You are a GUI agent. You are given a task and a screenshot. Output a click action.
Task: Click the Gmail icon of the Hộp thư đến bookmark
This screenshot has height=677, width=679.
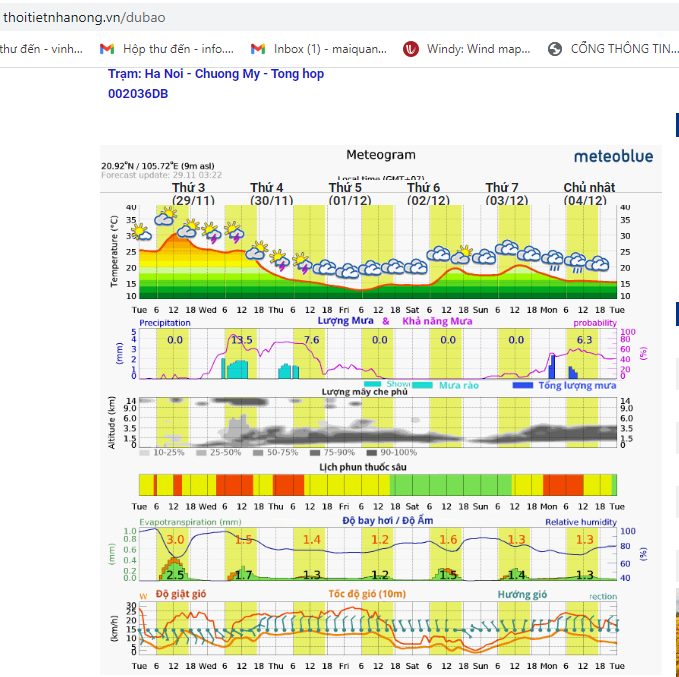pyautogui.click(x=107, y=48)
